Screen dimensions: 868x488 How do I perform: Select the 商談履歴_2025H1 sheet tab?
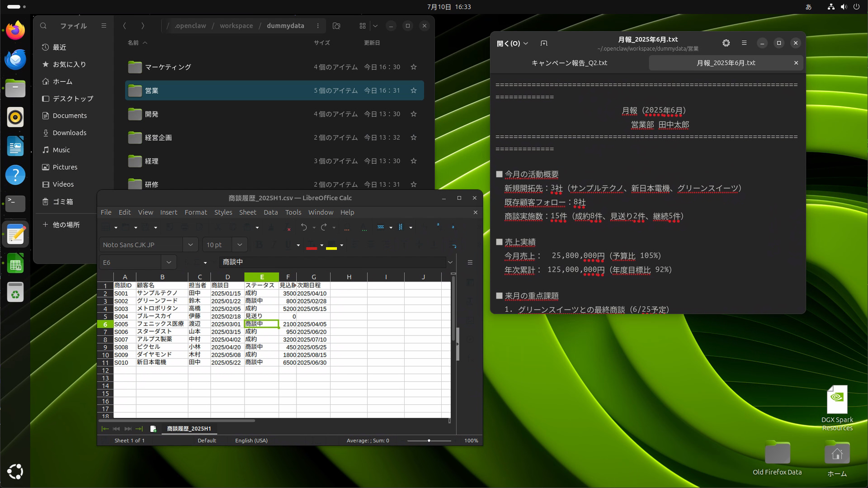[189, 429]
